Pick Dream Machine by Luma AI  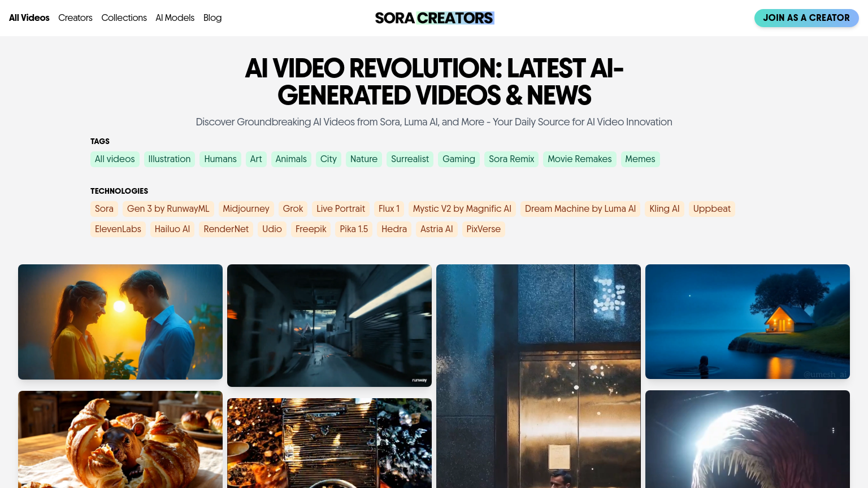[580, 209]
